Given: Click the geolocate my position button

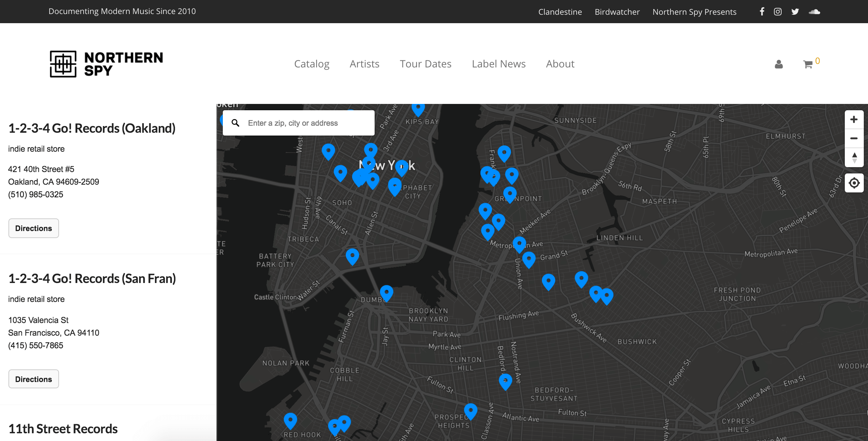Looking at the screenshot, I should click(854, 183).
